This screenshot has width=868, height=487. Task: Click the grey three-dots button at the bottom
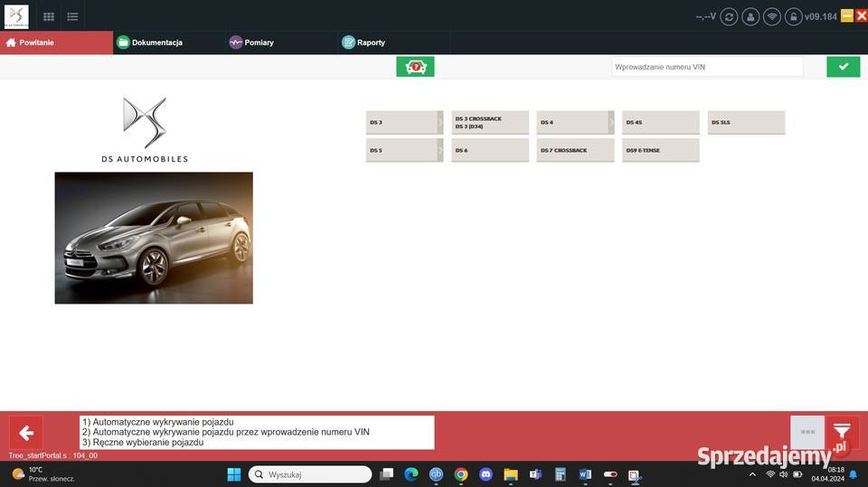click(x=807, y=432)
